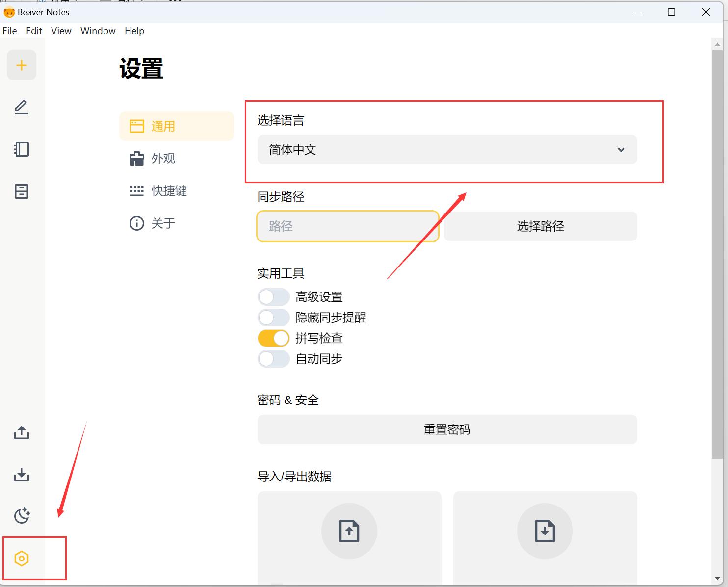Expand the 简体中文 language dropdown

click(447, 150)
